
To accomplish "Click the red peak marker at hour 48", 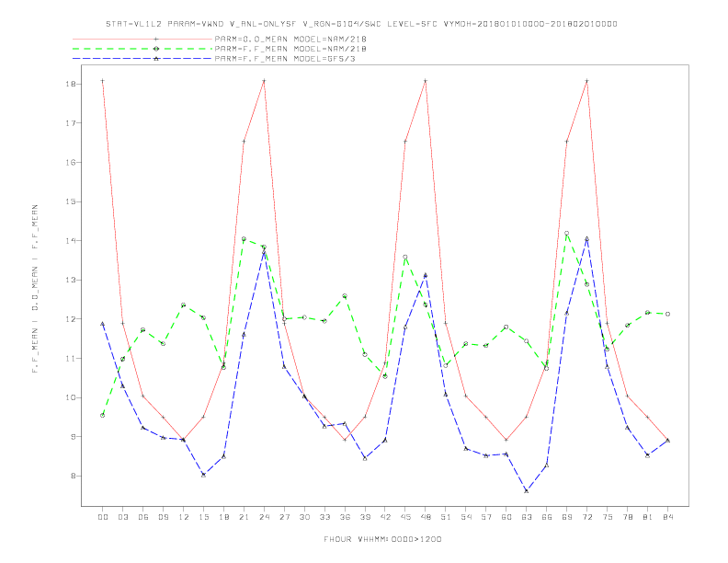I will click(x=426, y=81).
